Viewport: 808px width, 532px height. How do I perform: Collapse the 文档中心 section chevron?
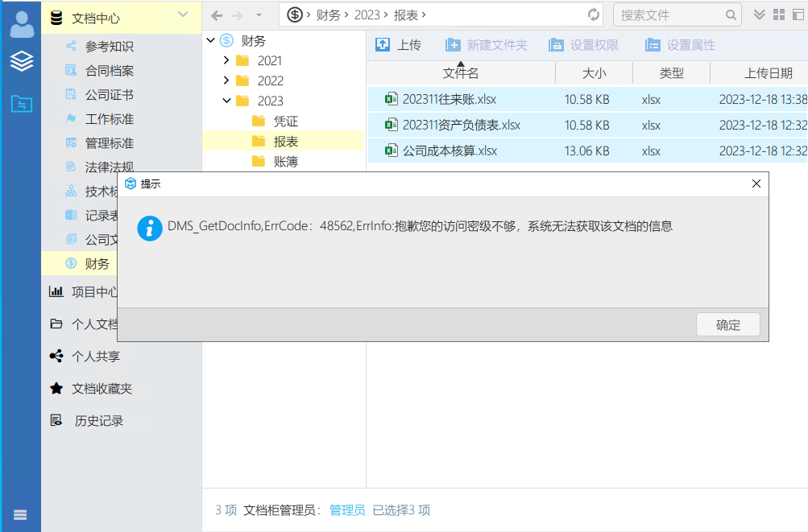click(x=183, y=14)
